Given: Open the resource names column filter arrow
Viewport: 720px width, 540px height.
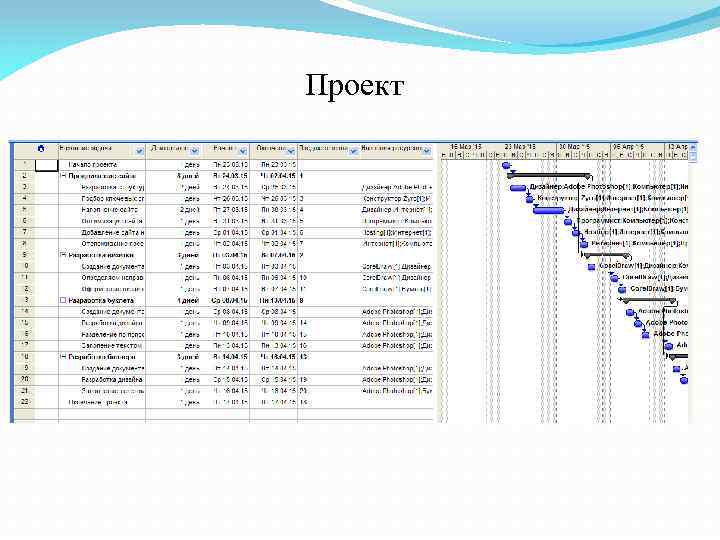Looking at the screenshot, I should click(x=427, y=151).
